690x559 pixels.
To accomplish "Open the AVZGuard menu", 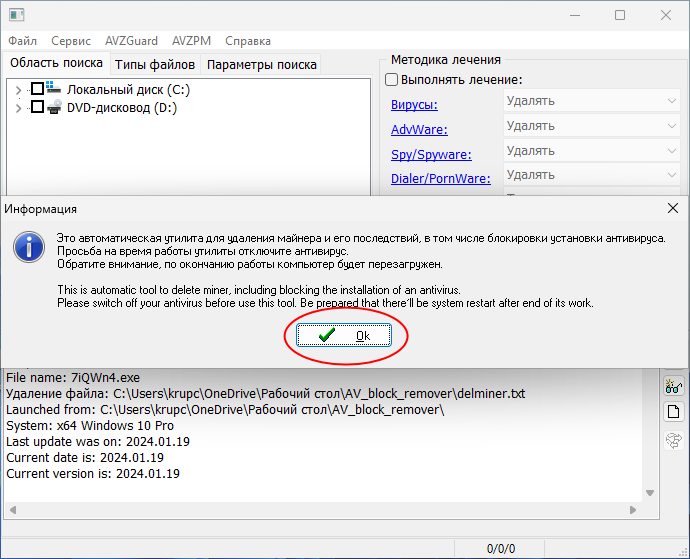I will click(x=131, y=41).
